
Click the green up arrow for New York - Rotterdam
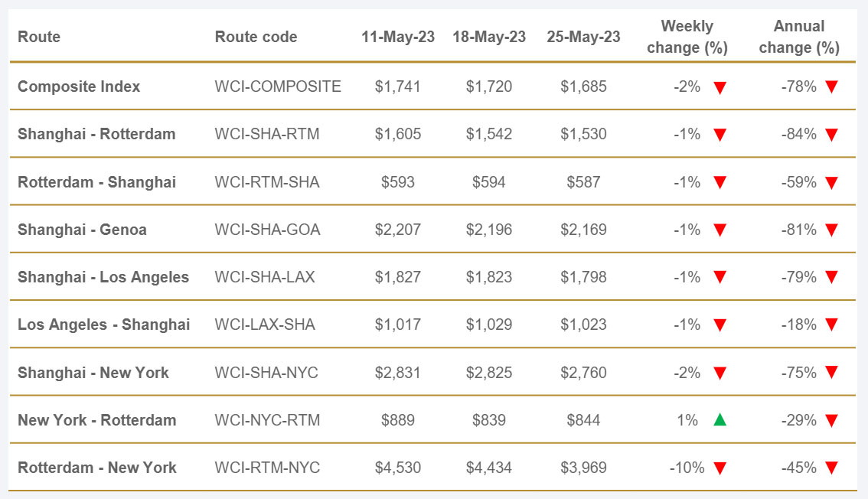[719, 420]
